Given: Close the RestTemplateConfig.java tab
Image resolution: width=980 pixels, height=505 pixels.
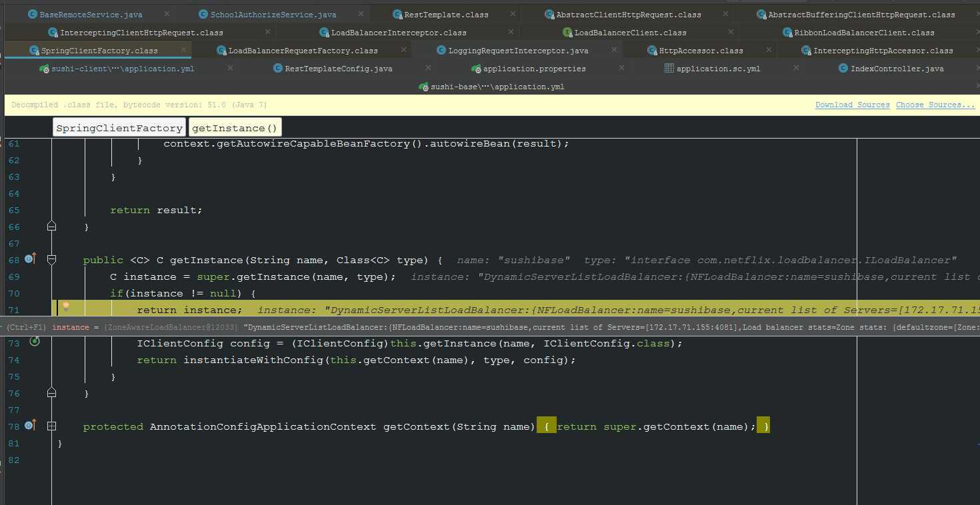Looking at the screenshot, I should pyautogui.click(x=427, y=68).
